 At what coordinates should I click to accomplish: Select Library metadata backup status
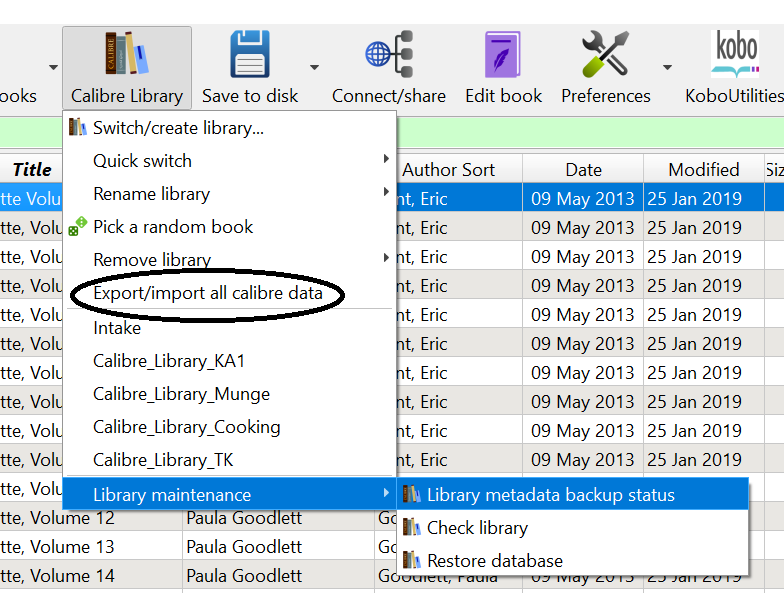tap(573, 494)
